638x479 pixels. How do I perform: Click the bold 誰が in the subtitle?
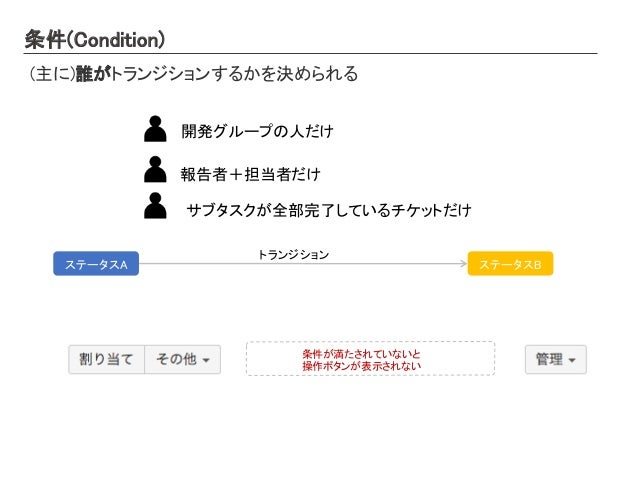pos(94,74)
